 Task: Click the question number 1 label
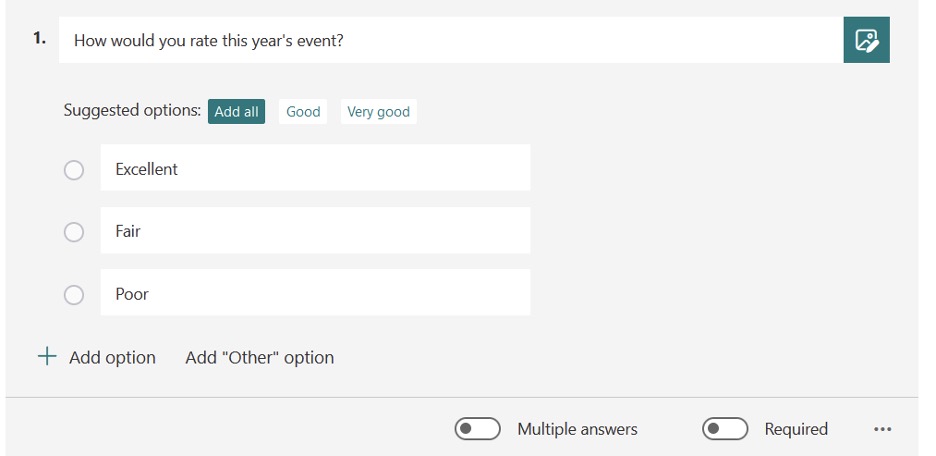[39, 39]
